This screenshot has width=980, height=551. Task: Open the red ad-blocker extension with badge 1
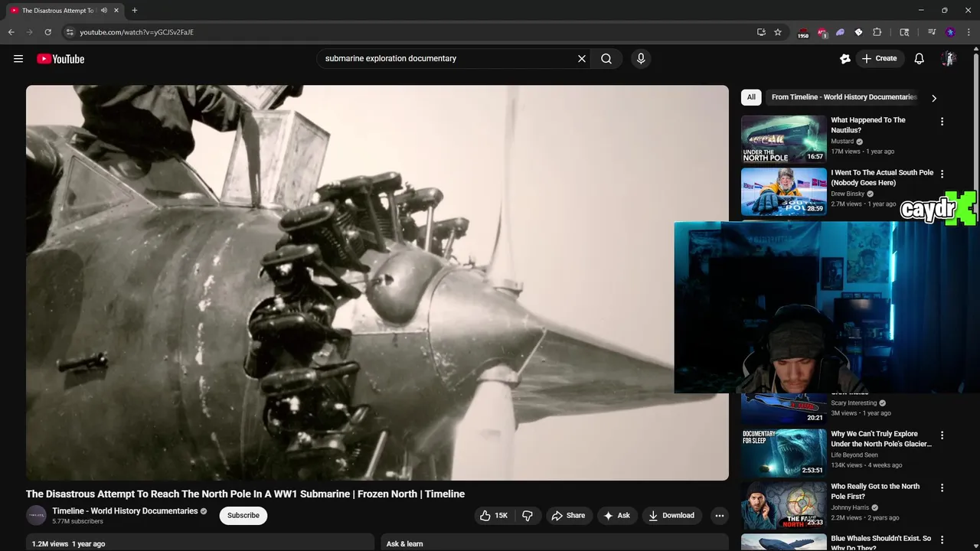(822, 33)
